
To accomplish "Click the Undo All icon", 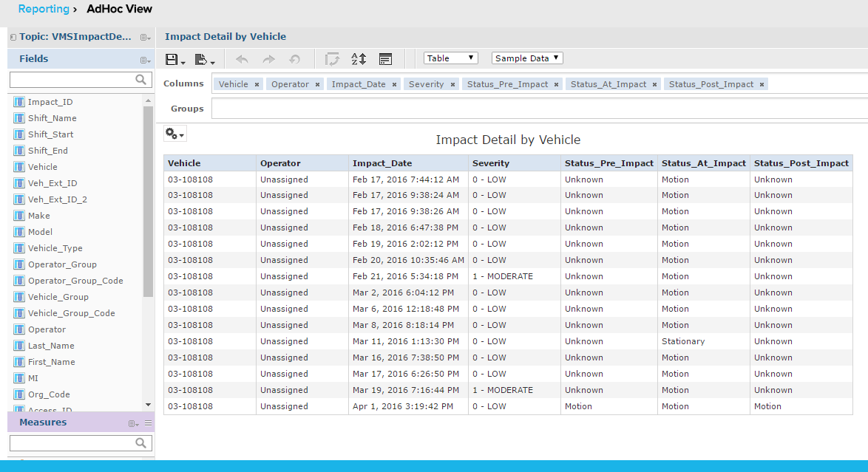I will click(294, 59).
